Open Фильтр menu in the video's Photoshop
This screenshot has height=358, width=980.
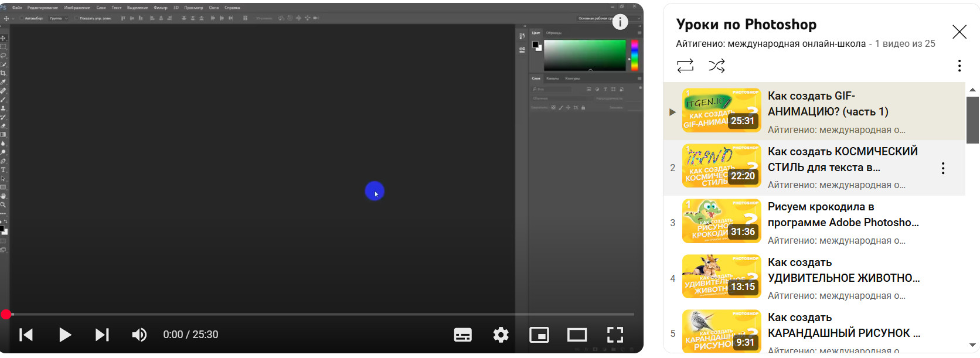click(x=161, y=8)
